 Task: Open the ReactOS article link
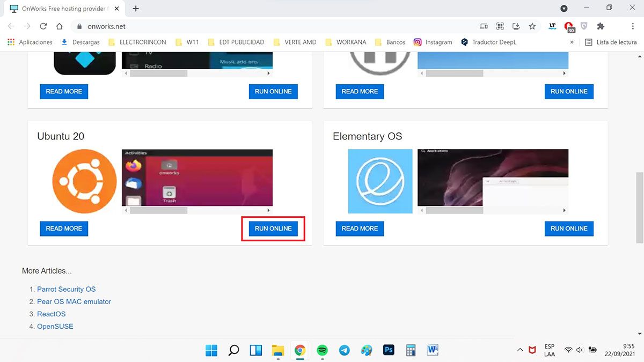click(51, 314)
